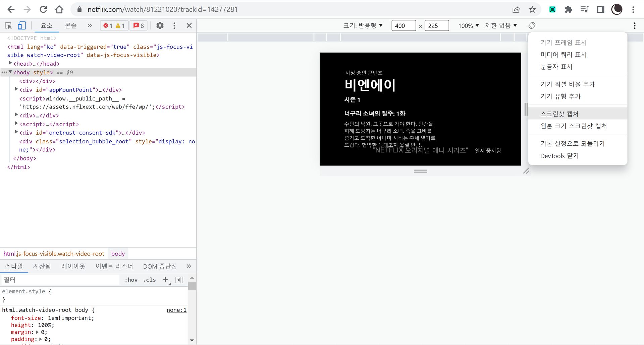Show more style pane tabs chevron
This screenshot has height=345, width=644.
(x=189, y=266)
